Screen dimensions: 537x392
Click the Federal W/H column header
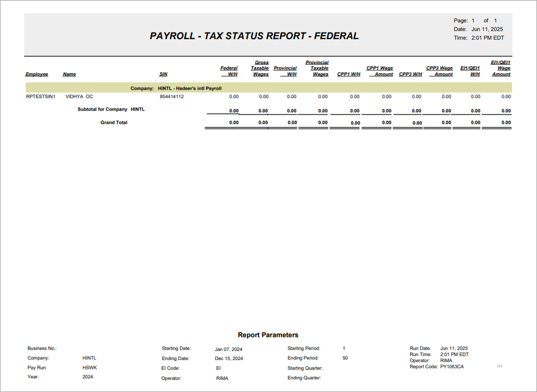(229, 71)
